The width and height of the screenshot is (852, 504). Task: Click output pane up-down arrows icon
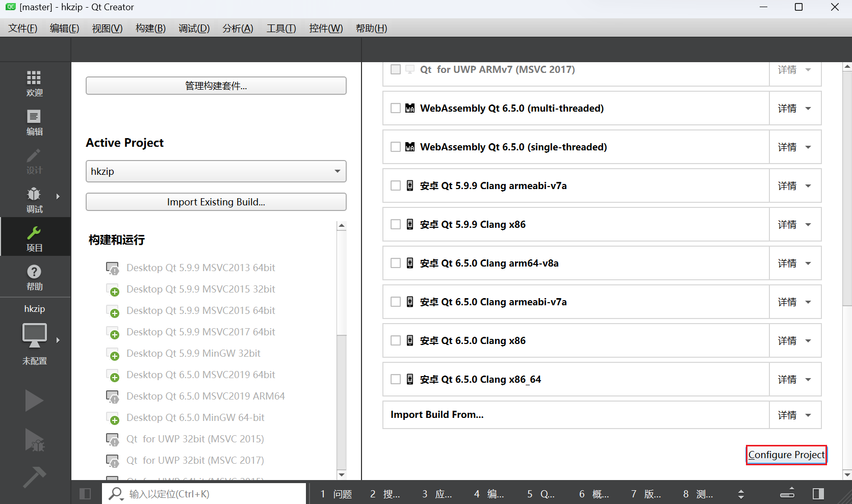coord(741,494)
